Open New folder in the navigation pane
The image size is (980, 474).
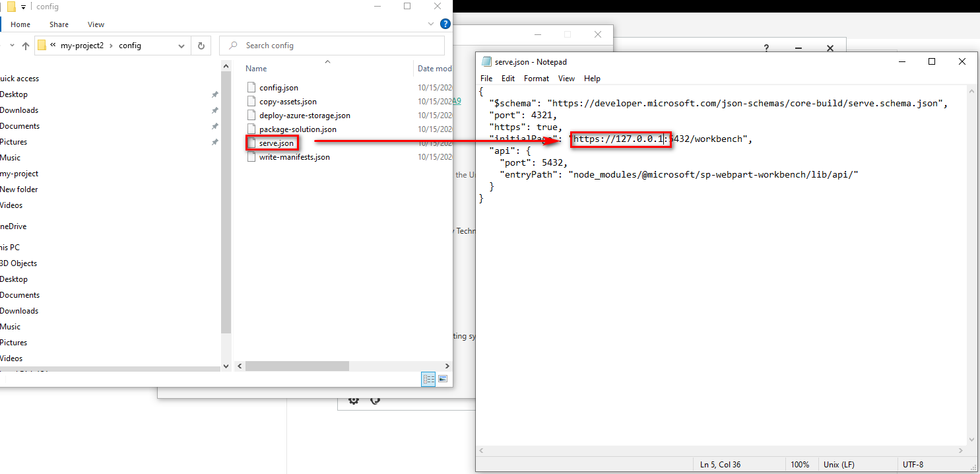tap(19, 189)
